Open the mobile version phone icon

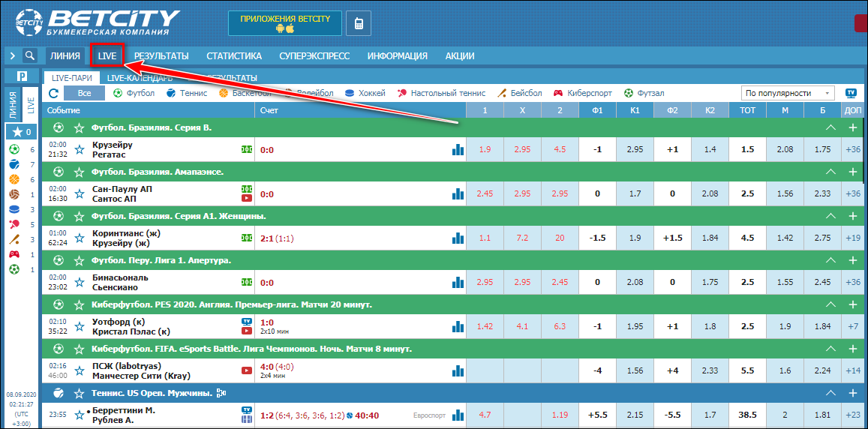coord(359,23)
